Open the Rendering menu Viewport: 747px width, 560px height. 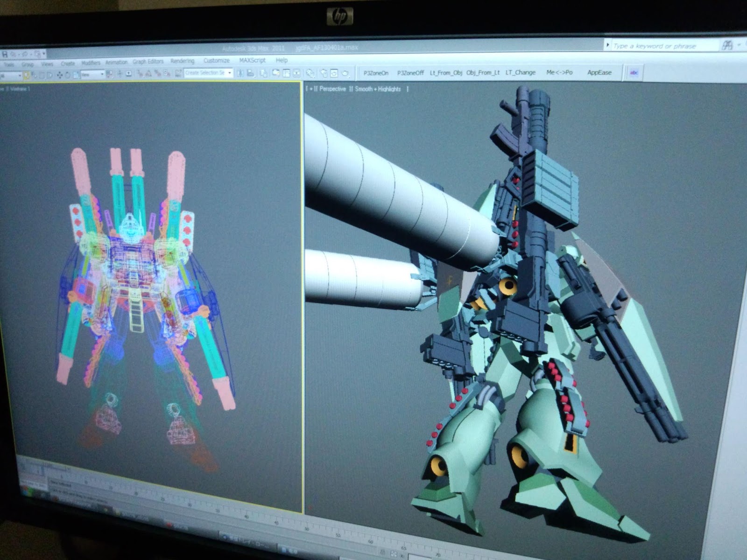[x=182, y=61]
